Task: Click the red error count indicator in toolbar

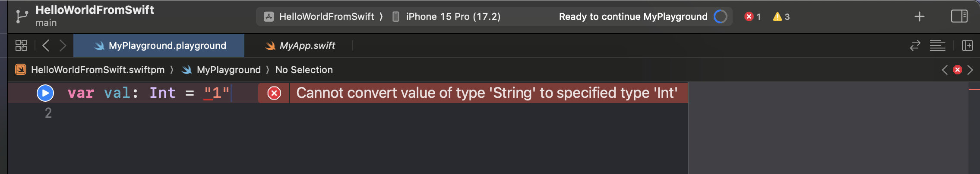Action: pos(752,16)
